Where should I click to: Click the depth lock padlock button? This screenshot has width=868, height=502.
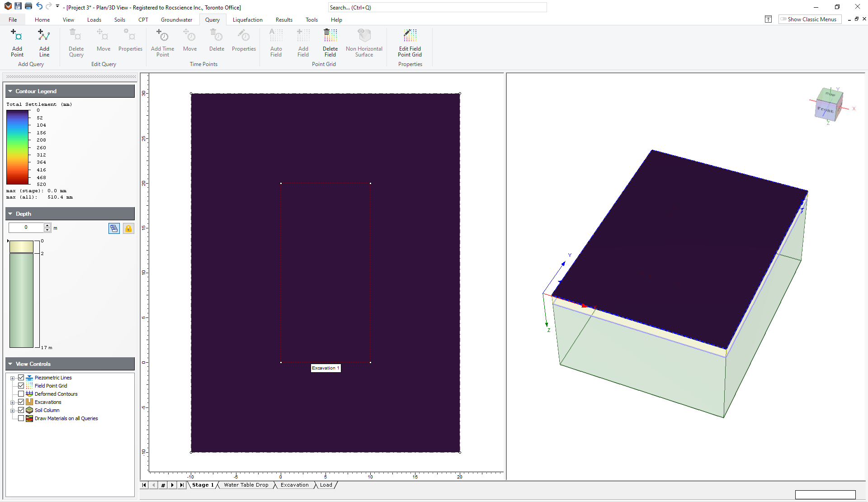pos(128,228)
